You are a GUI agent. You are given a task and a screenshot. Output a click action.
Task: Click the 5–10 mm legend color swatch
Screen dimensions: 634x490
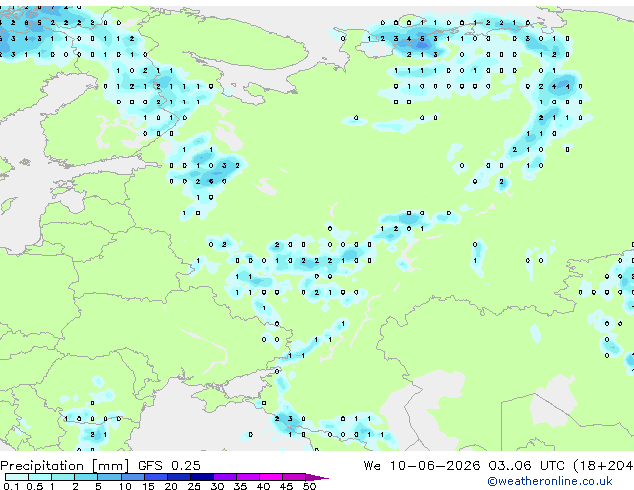[x=110, y=477]
